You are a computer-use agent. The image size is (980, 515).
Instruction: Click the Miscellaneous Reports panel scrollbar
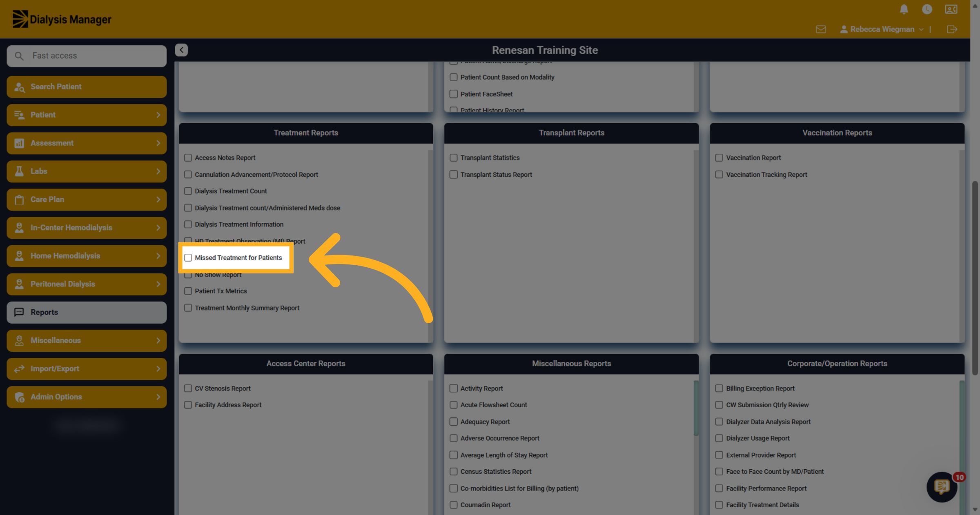(x=696, y=408)
